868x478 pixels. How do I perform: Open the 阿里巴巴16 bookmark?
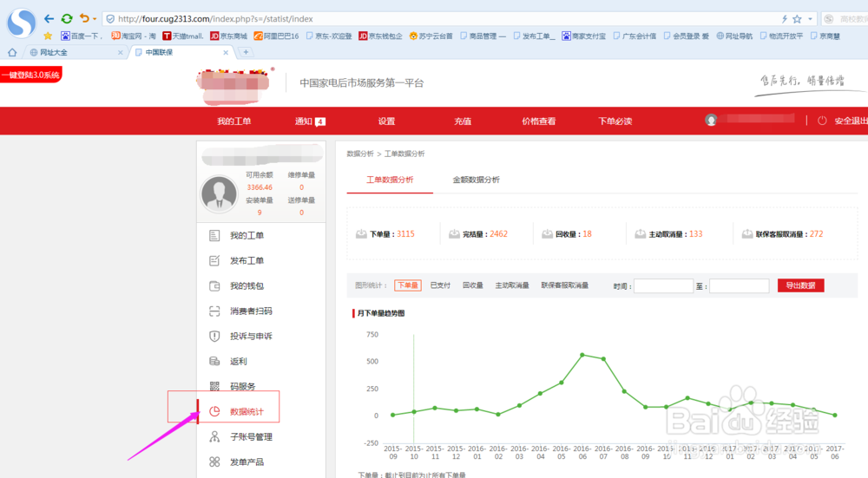(x=276, y=36)
